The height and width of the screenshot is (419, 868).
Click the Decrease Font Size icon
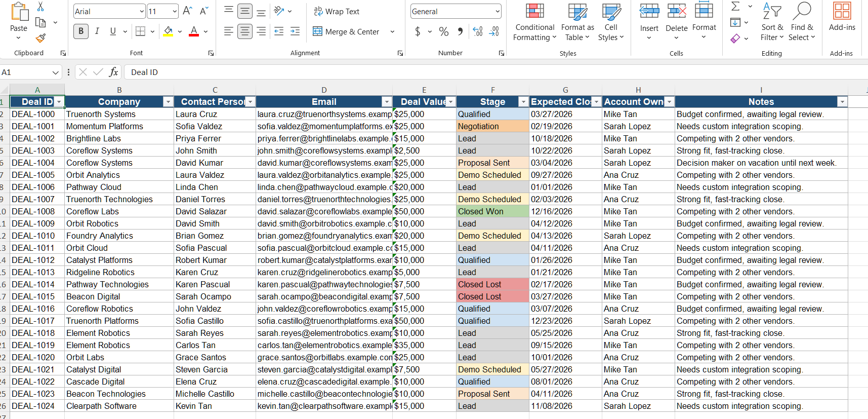[x=204, y=11]
